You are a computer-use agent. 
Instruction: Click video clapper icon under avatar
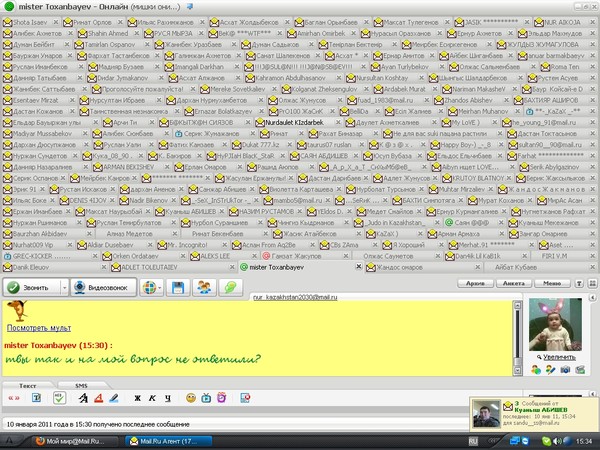click(x=580, y=370)
